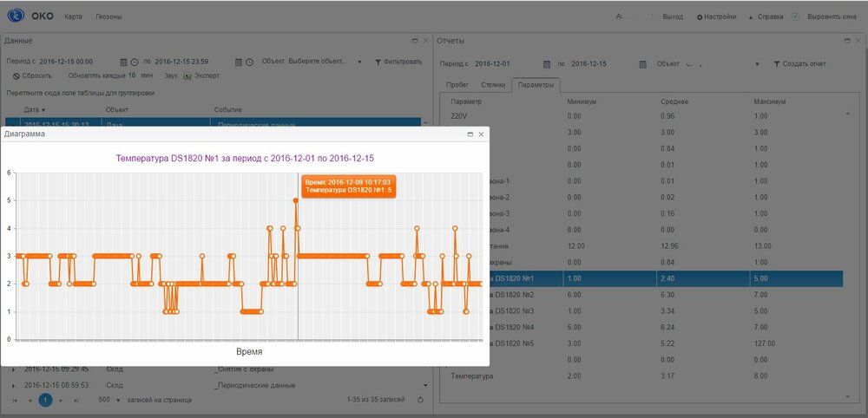The width and height of the screenshot is (868, 418).
Task: Go to last page of records
Action: click(76, 400)
